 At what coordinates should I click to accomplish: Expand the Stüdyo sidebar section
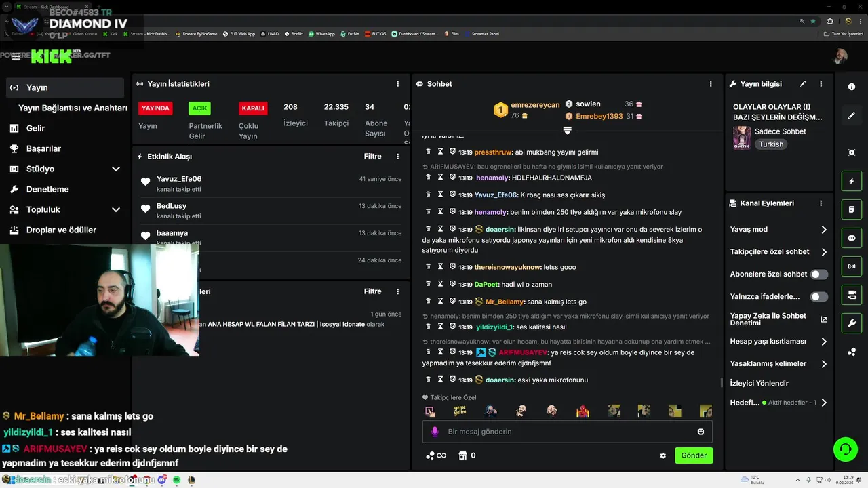[x=116, y=169]
